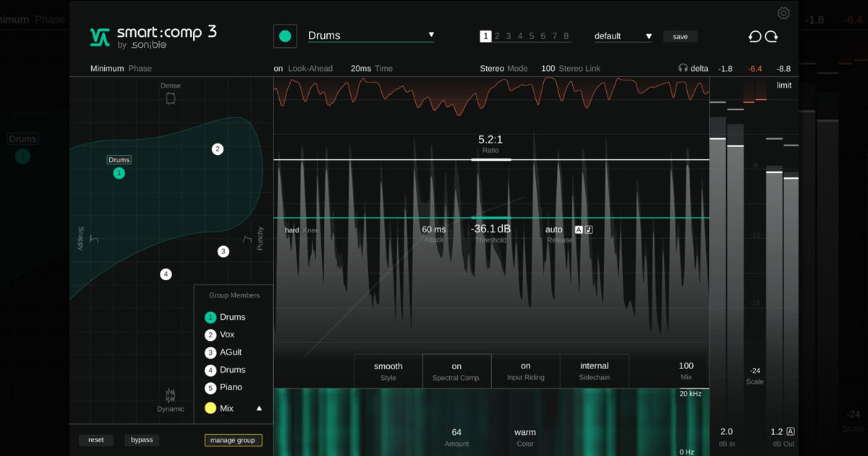Click the auto gain A icon by dB Out

[x=791, y=431]
